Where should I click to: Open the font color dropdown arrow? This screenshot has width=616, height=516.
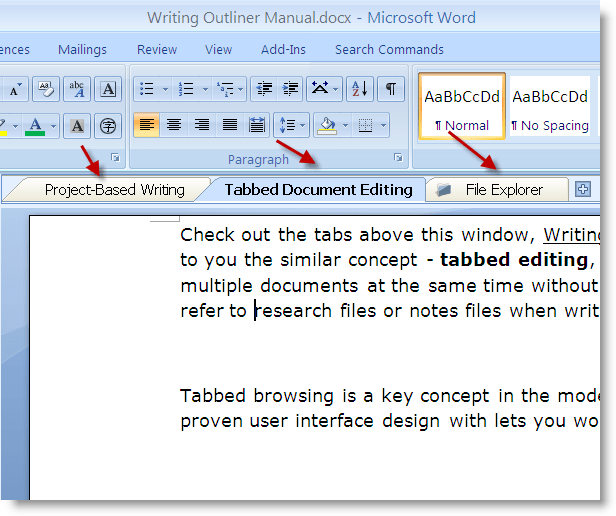tap(53, 126)
